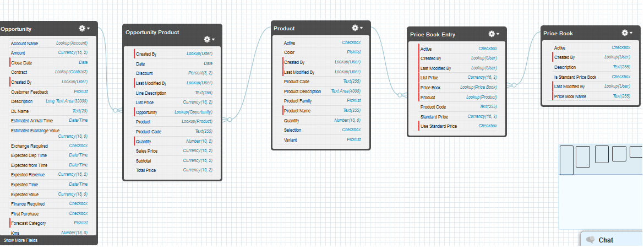
Task: Open the Opportunity Product gear settings menu
Action: (210, 40)
